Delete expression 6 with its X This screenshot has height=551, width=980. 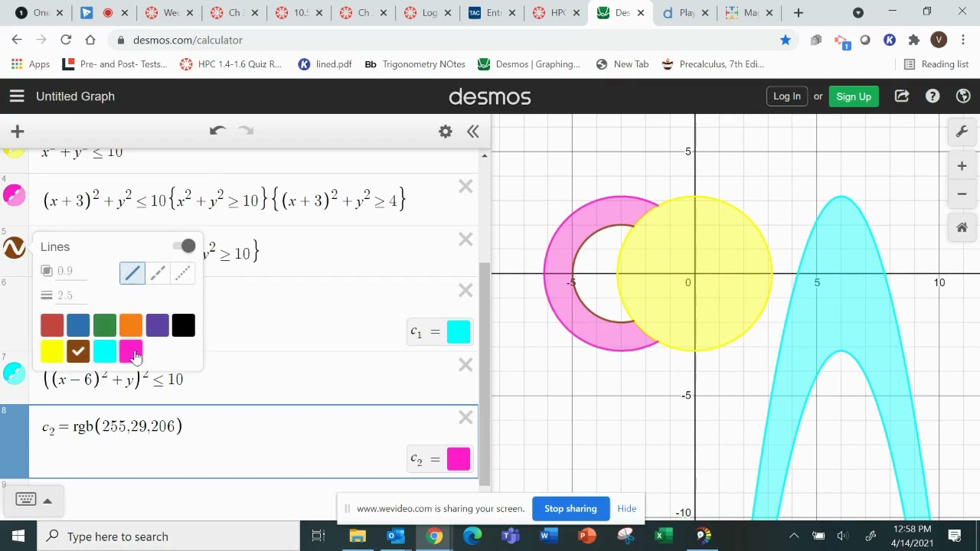pyautogui.click(x=465, y=291)
